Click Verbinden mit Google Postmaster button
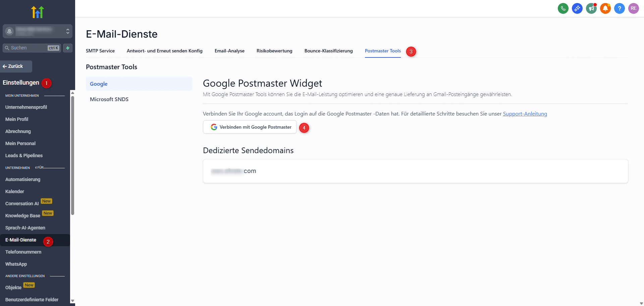The width and height of the screenshot is (644, 306). point(250,127)
